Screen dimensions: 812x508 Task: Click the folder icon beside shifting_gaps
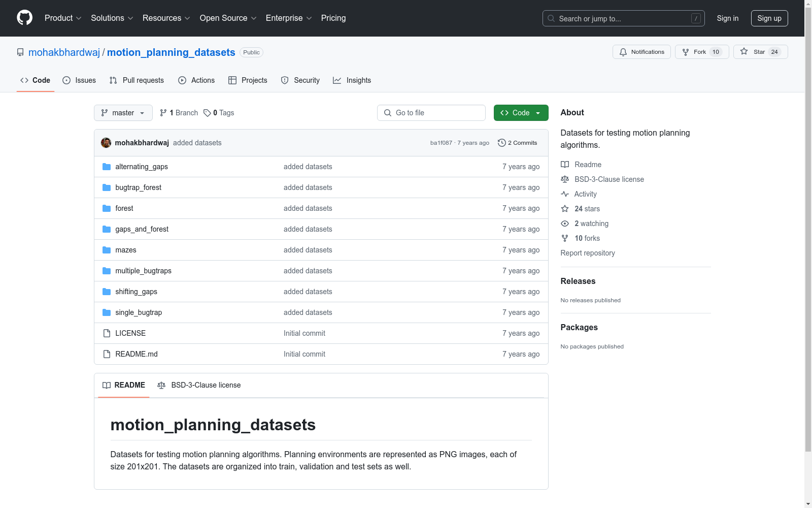[107, 292]
